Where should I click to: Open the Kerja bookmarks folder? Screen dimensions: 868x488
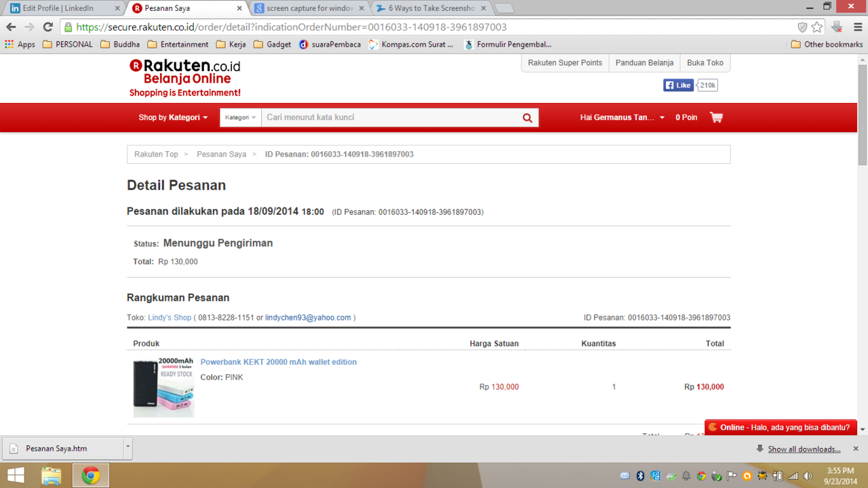(x=231, y=44)
